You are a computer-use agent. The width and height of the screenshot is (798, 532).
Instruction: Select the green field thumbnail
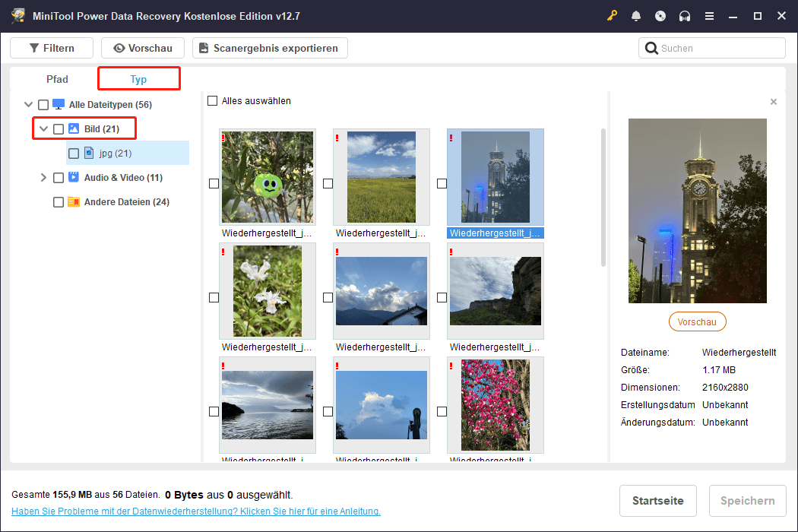point(382,177)
